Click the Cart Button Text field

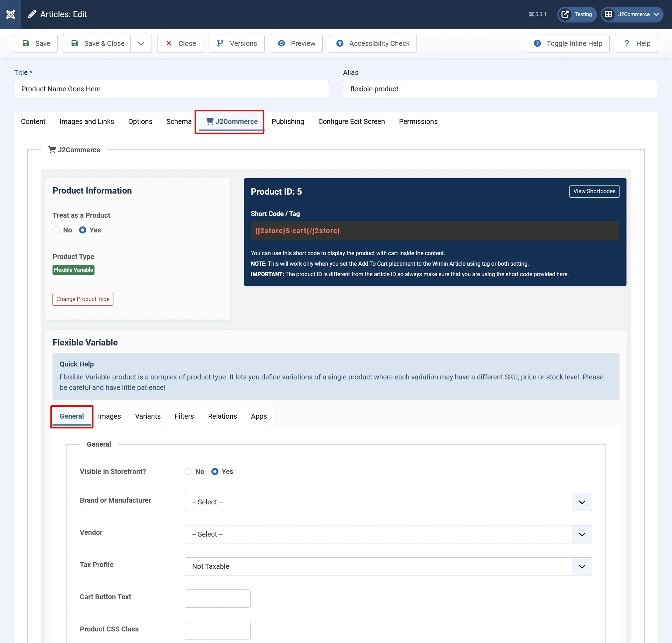tap(218, 599)
